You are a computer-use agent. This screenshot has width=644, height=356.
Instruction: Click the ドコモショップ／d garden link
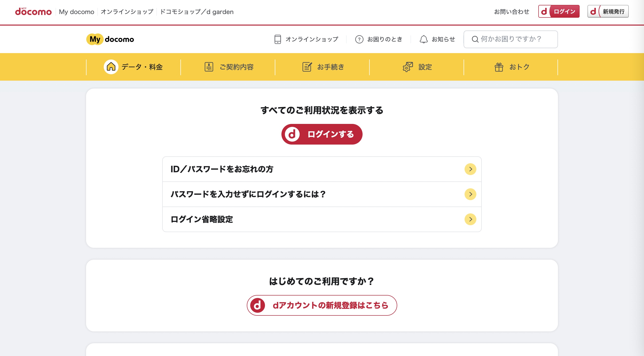pyautogui.click(x=196, y=12)
